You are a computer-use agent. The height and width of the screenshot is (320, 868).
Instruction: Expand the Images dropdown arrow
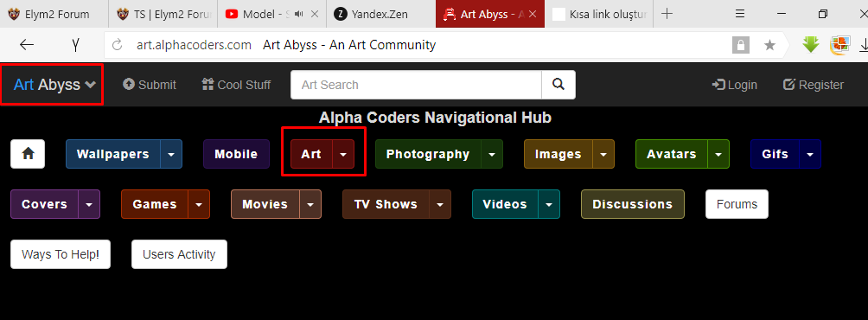(x=603, y=154)
